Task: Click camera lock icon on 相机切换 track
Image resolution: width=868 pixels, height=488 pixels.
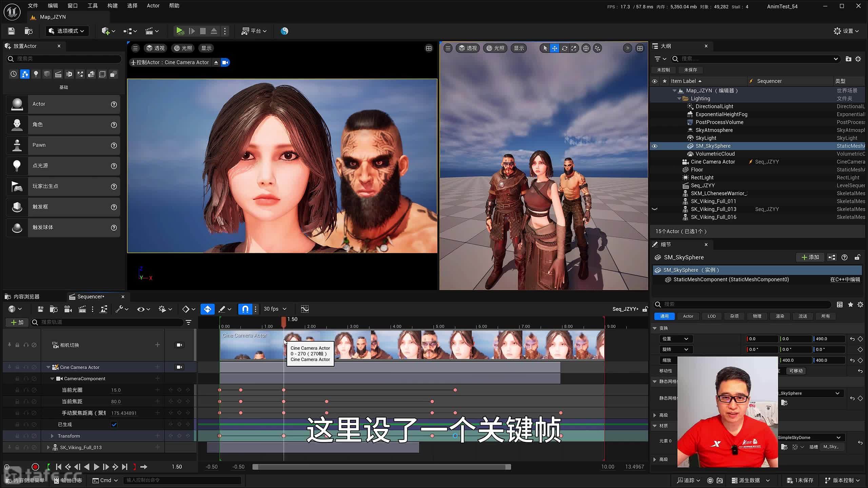Action: click(x=179, y=345)
